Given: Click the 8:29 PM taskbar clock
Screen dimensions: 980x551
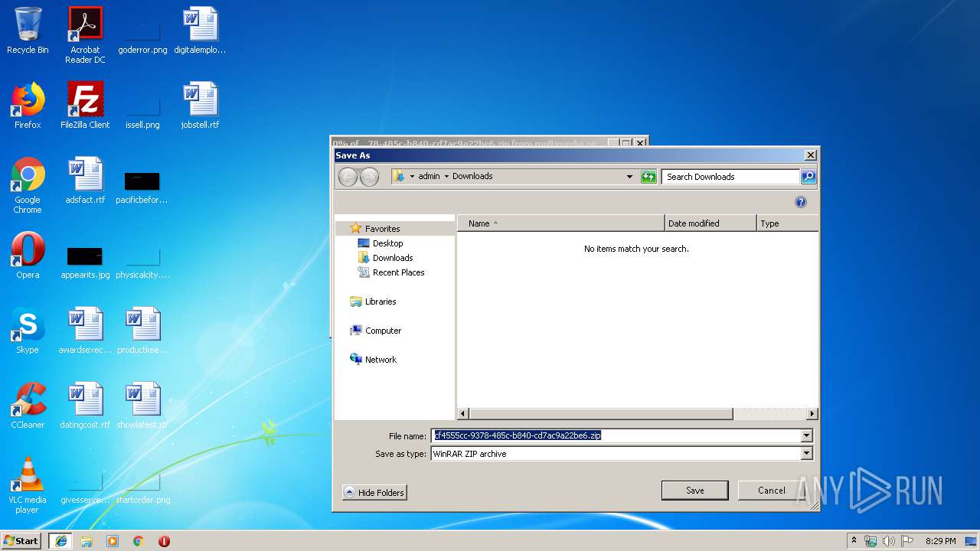Looking at the screenshot, I should (x=940, y=541).
